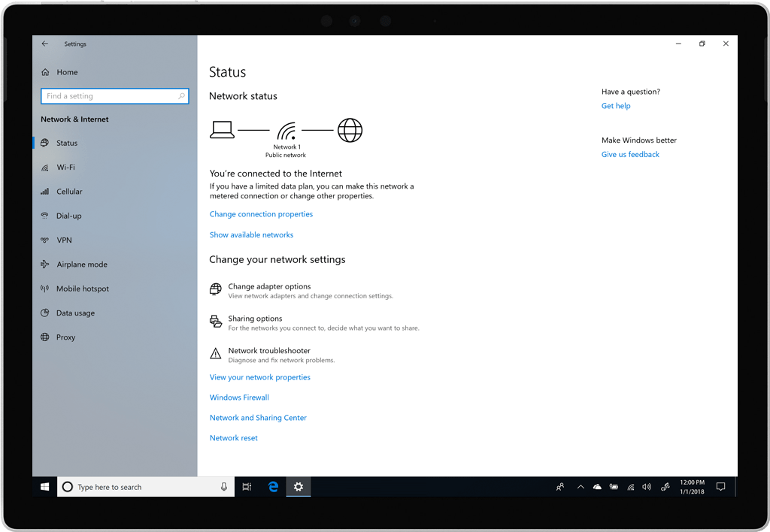Select Proxy in the sidebar
Screen dimensions: 770x532
point(65,337)
